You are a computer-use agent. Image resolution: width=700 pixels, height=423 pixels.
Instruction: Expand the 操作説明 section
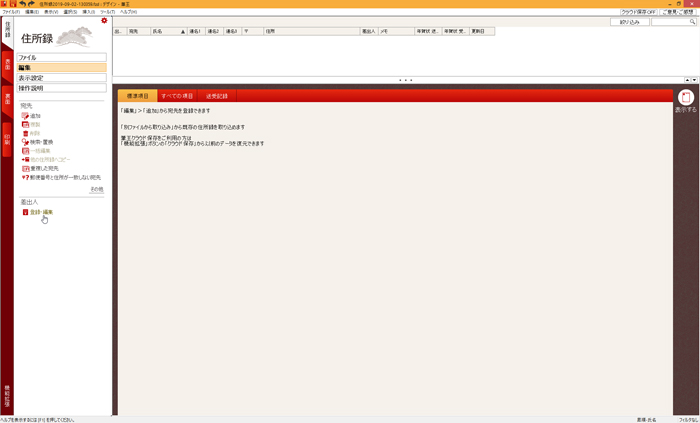pyautogui.click(x=61, y=88)
